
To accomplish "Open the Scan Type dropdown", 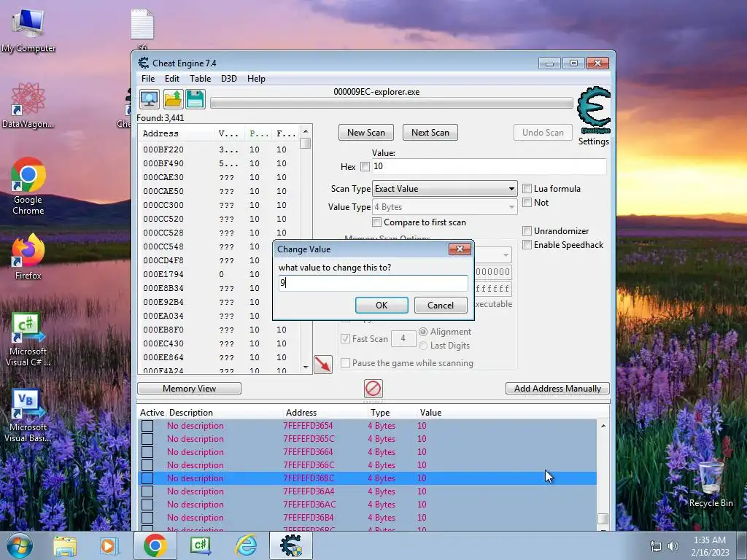I will click(x=444, y=189).
